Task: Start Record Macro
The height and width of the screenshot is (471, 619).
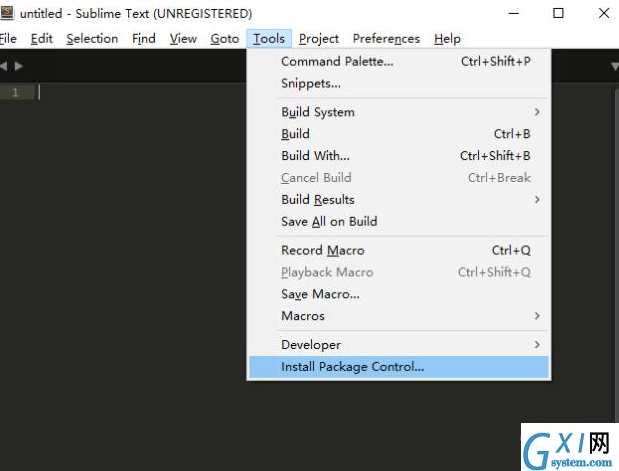Action: point(399,250)
